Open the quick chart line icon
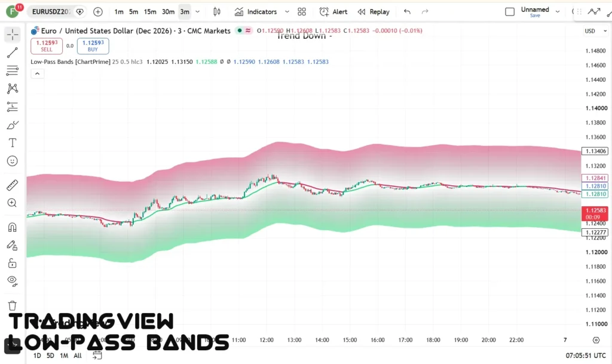612x364 pixels. 594,12
